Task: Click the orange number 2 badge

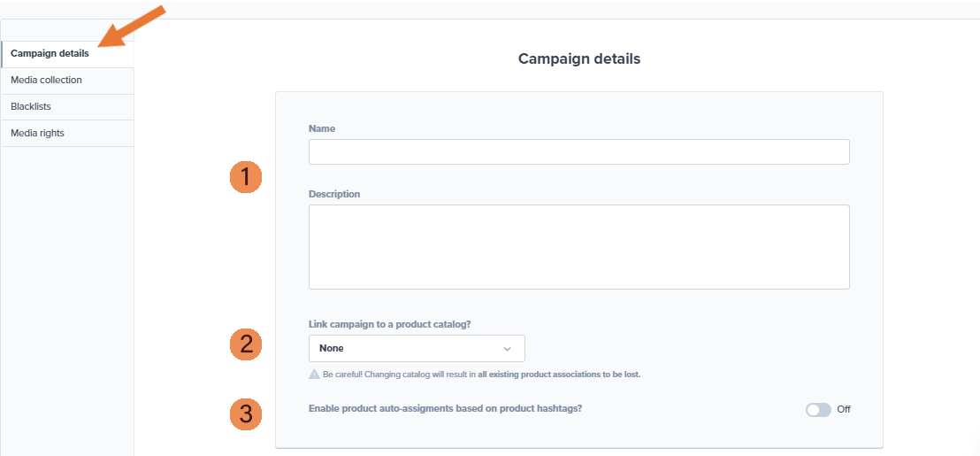Action: click(x=246, y=344)
